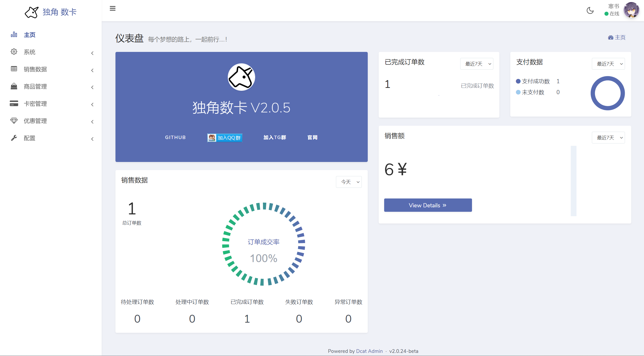Open the 已完成订单数 最近7天 dropdown
The width and height of the screenshot is (644, 356).
(476, 64)
